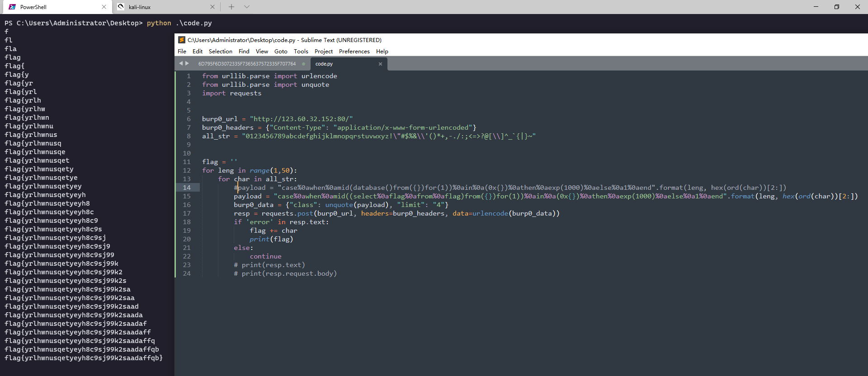Expand the new tab profile dropdown chevron
The height and width of the screenshot is (376, 868).
point(247,7)
